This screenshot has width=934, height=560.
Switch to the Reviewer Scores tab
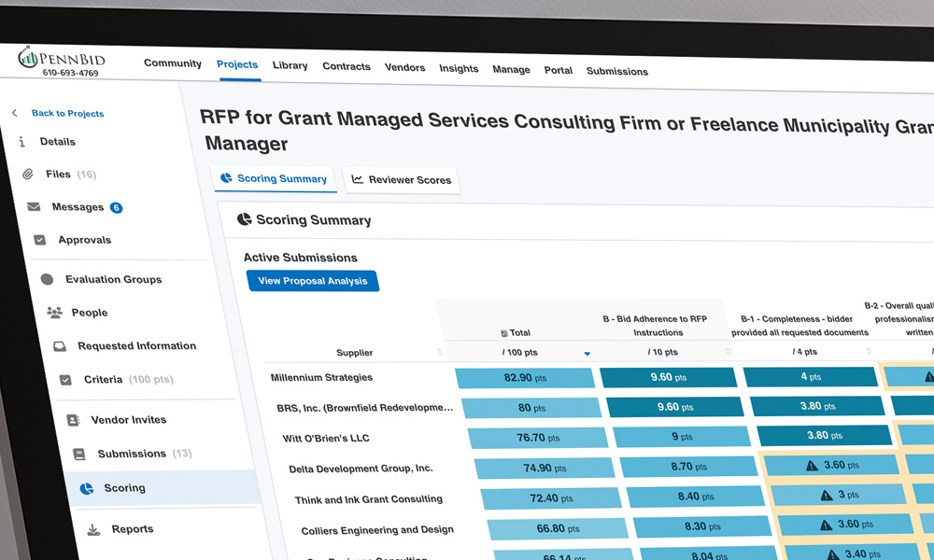coord(402,180)
